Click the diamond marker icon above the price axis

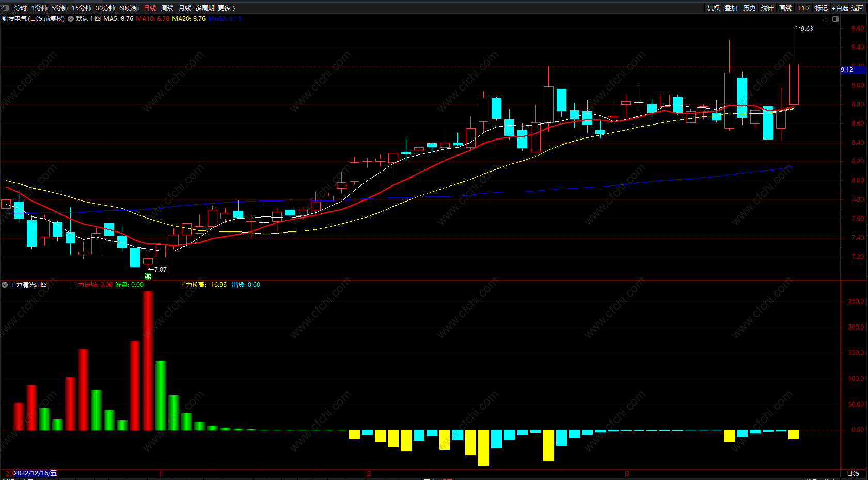coord(826,19)
